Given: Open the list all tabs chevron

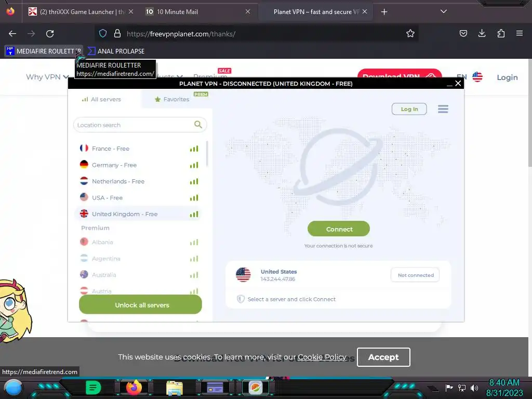Looking at the screenshot, I should click(444, 11).
